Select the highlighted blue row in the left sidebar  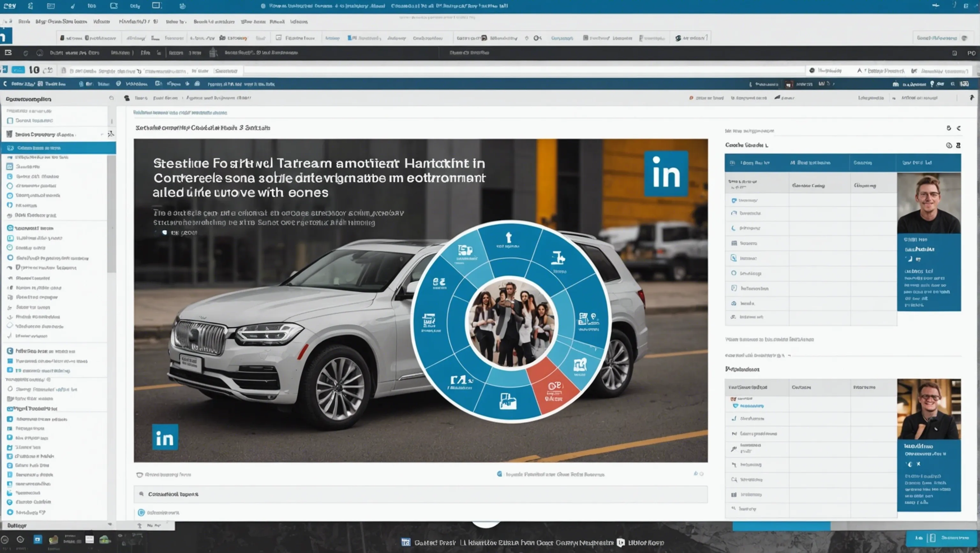tap(58, 148)
